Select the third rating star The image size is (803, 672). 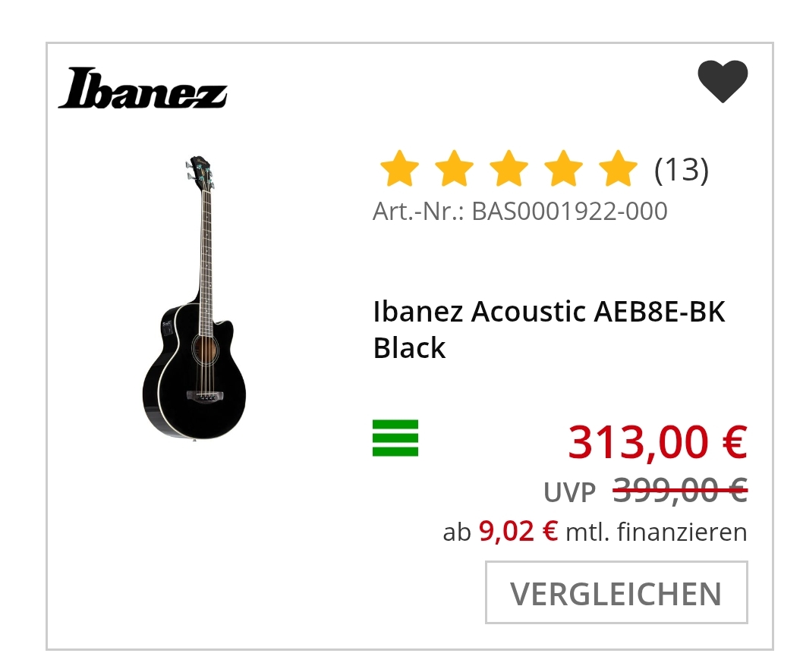pyautogui.click(x=509, y=168)
